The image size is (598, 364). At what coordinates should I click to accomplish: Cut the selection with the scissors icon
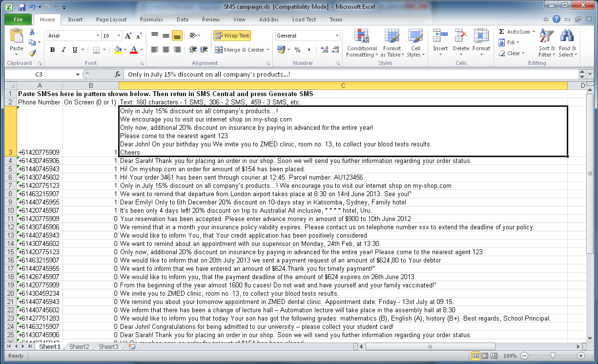point(32,32)
